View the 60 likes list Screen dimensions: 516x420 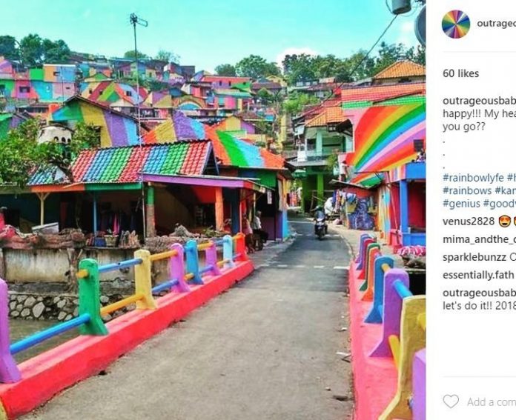pyautogui.click(x=460, y=73)
